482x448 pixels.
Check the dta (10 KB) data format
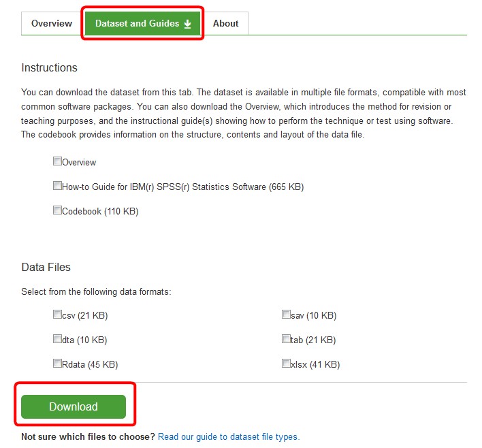(57, 339)
